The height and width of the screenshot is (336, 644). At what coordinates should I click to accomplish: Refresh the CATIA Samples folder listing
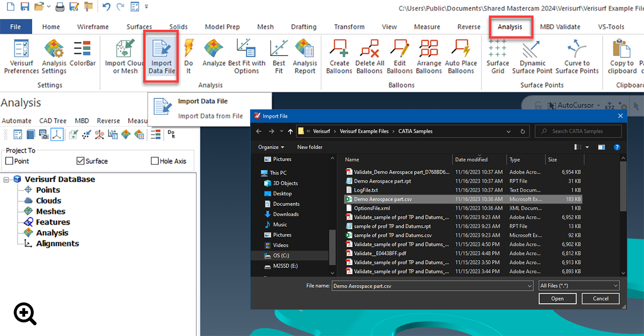coord(523,131)
